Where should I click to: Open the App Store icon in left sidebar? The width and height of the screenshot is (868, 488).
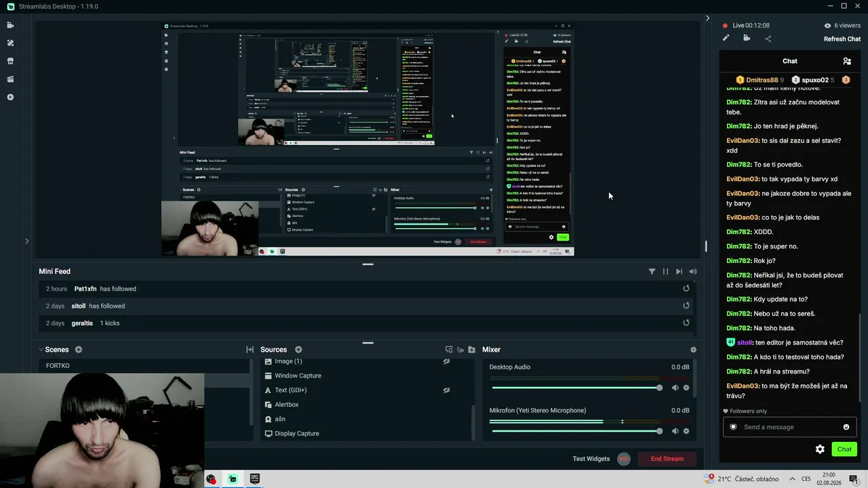[10, 61]
